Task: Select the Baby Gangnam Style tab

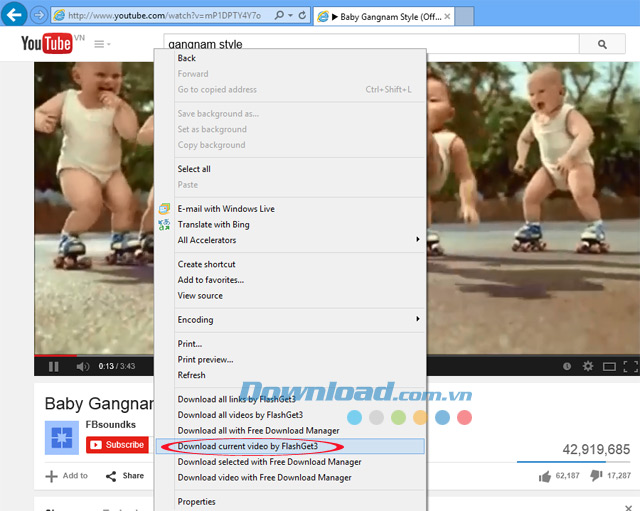Action: [x=384, y=16]
